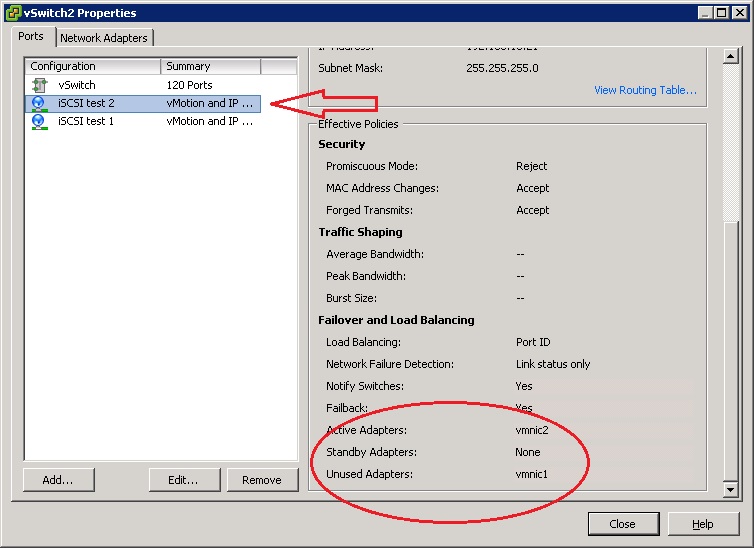Viewport: 754px width, 548px height.
Task: Open the Network Adapters tab
Action: [x=104, y=38]
